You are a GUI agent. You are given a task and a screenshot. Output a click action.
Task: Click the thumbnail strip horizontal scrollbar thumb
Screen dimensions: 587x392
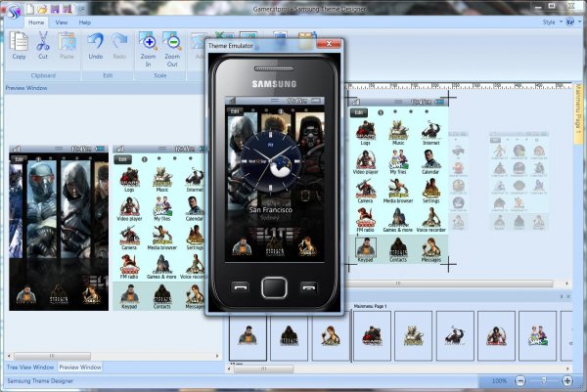[x=263, y=369]
